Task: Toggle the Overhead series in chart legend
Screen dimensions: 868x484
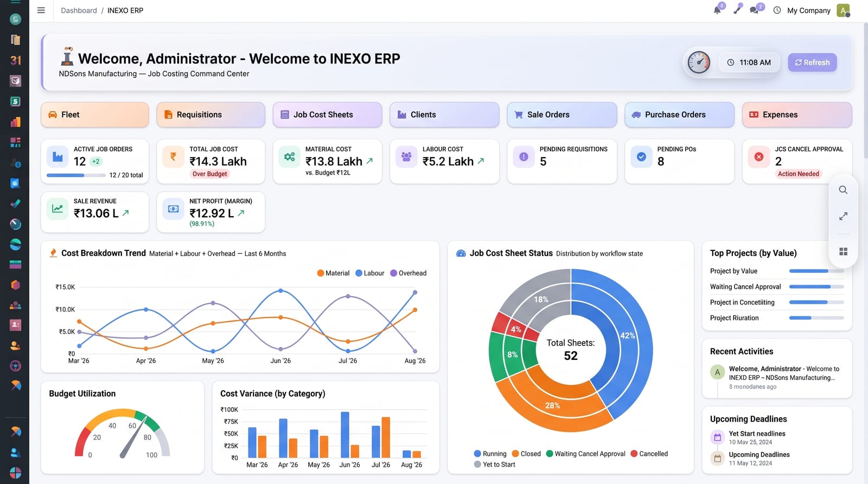Action: click(408, 273)
